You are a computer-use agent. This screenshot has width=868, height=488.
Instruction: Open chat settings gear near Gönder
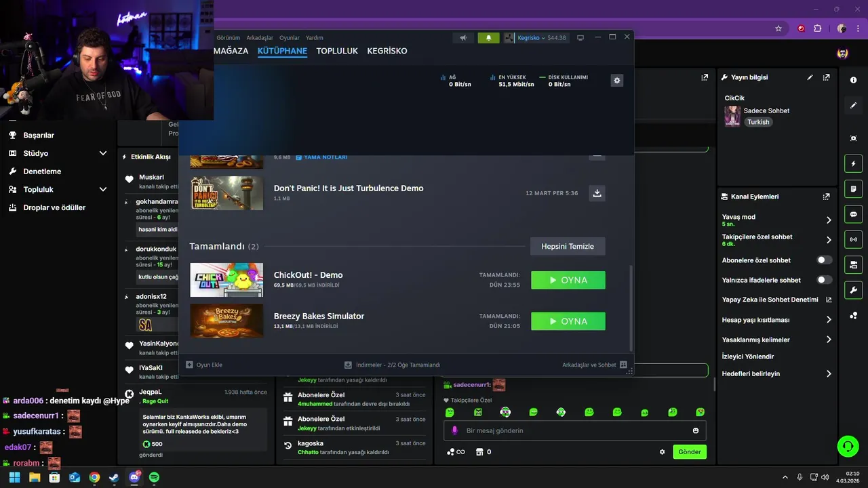(x=663, y=452)
